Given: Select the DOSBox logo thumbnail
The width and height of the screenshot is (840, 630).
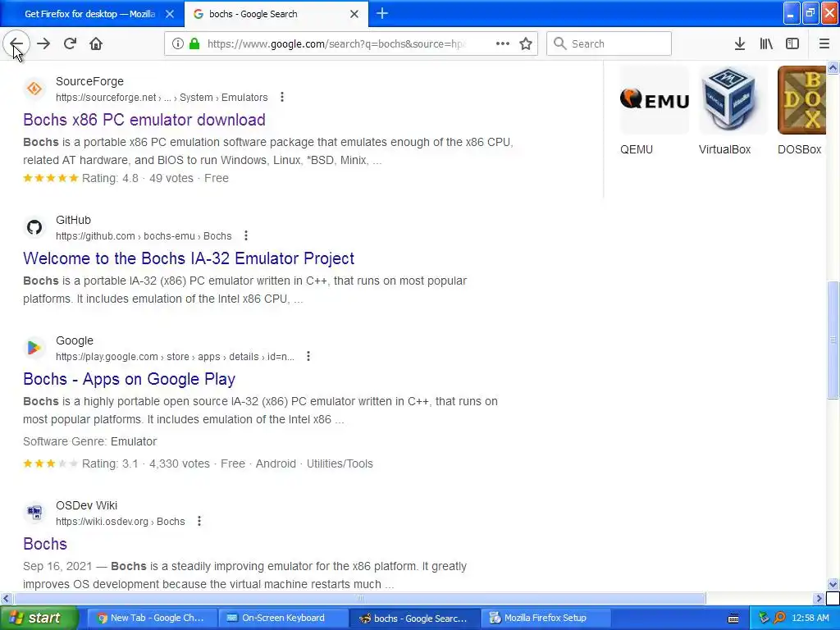Looking at the screenshot, I should click(802, 99).
